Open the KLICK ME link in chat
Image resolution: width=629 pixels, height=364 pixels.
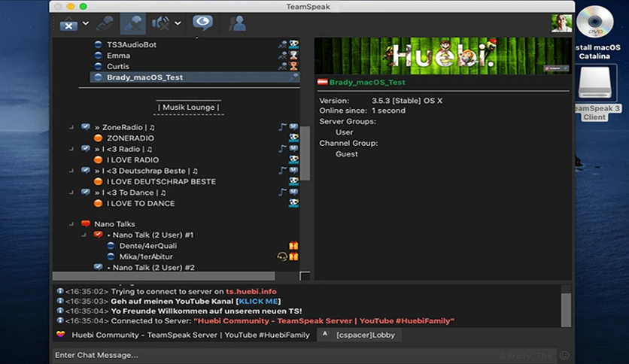click(x=258, y=301)
